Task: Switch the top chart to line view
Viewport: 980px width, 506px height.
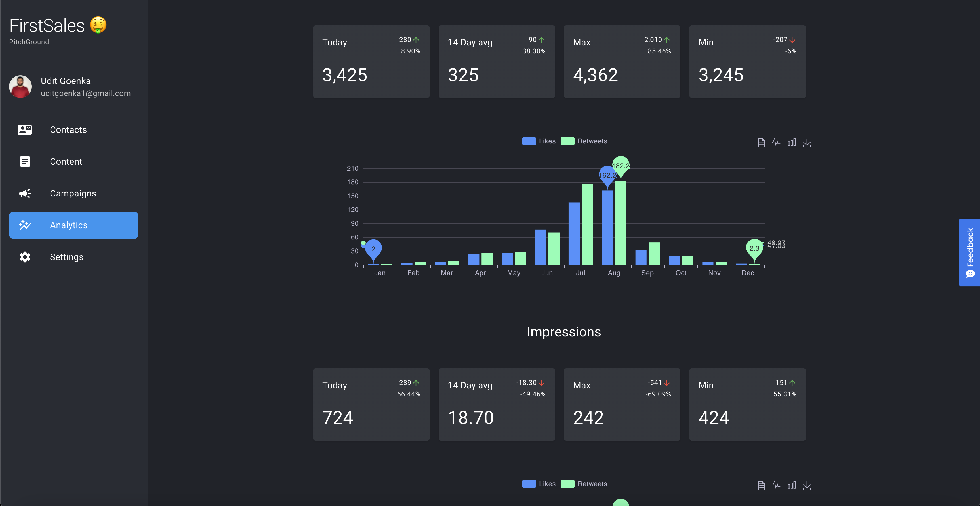Action: coord(777,143)
